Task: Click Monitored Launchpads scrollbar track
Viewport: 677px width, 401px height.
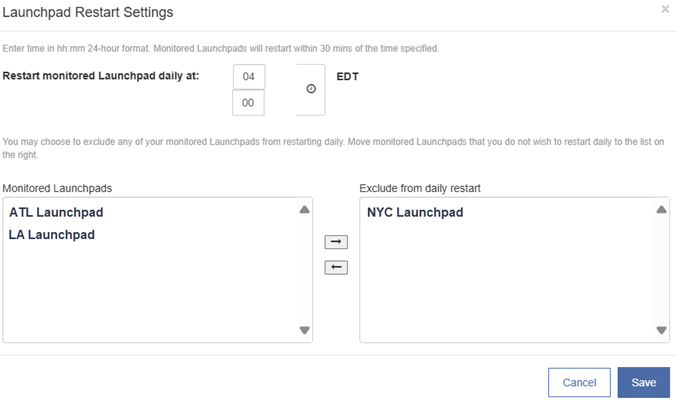Action: [x=304, y=270]
